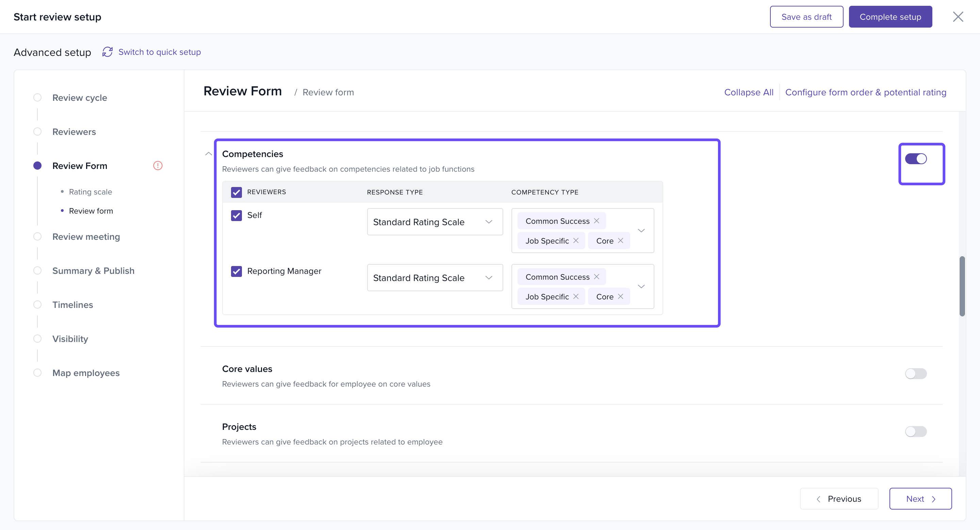
Task: Click the Save as draft button
Action: (x=806, y=17)
